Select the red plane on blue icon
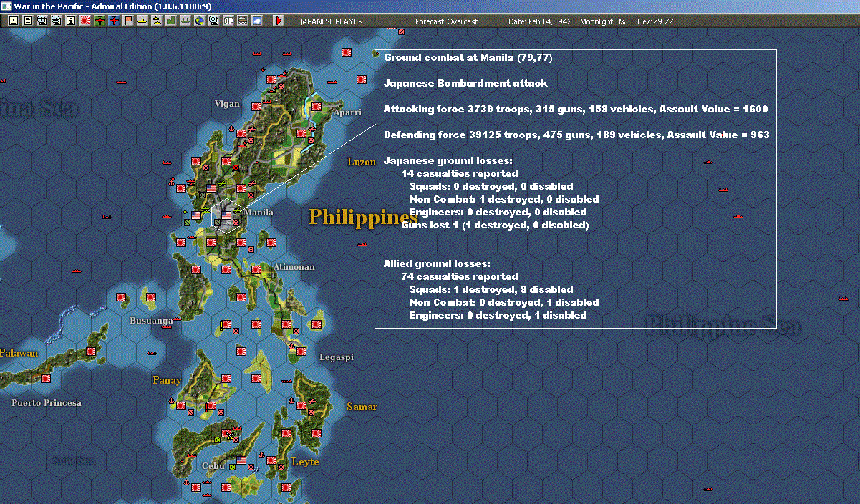This screenshot has height=504, width=860. coord(113,21)
